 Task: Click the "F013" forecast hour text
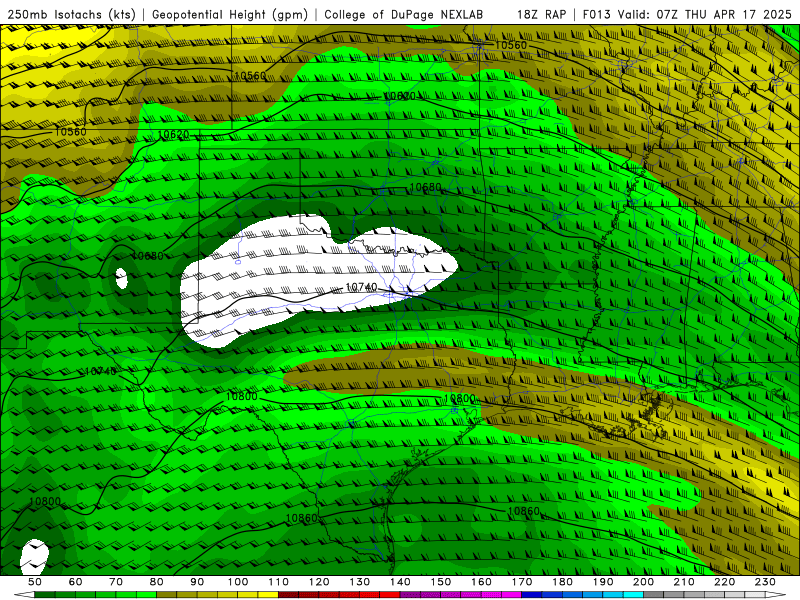coord(597,14)
